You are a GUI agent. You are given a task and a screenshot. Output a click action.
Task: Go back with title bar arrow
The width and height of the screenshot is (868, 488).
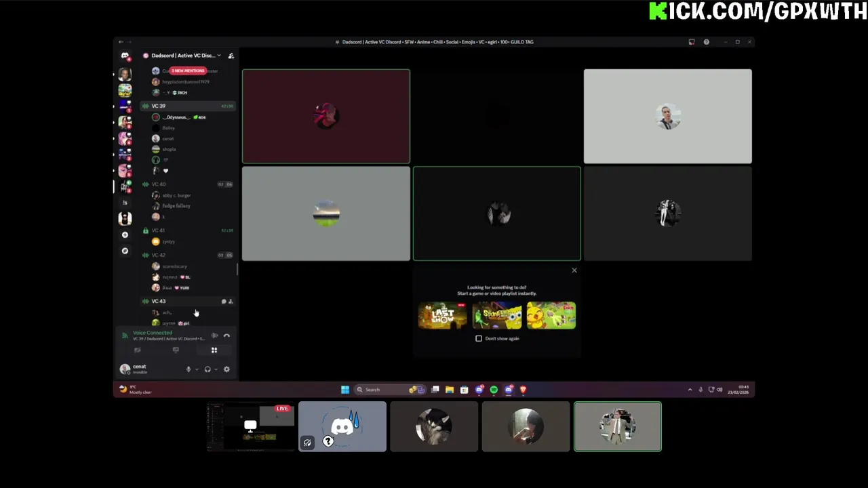tap(121, 42)
